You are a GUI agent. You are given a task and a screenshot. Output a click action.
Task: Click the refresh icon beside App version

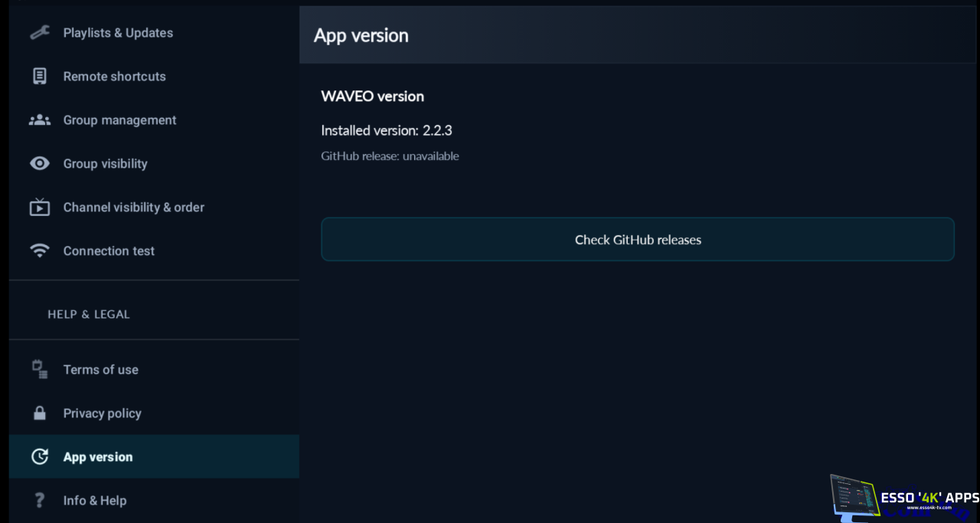pos(40,456)
